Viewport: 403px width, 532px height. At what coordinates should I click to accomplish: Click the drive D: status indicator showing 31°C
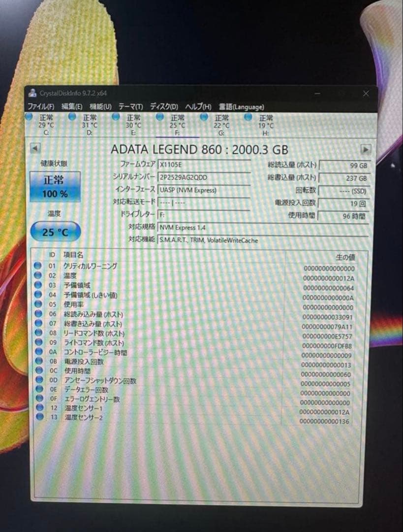click(72, 117)
